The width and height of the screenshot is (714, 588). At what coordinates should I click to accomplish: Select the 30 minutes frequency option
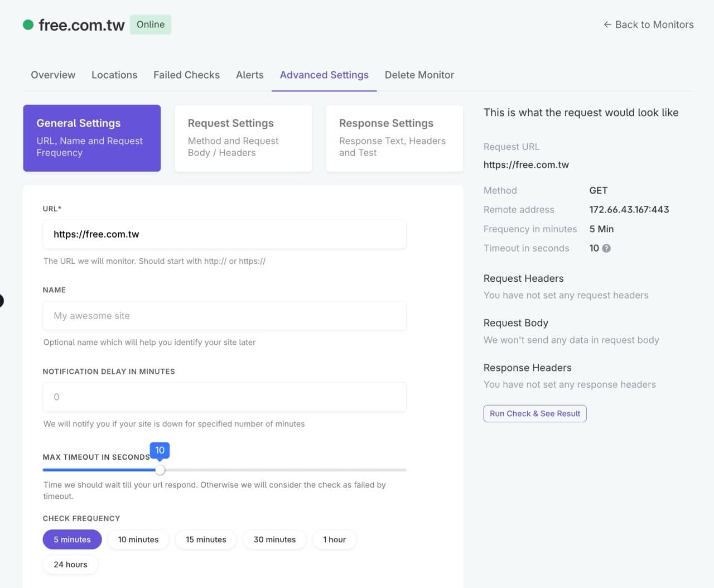(x=274, y=539)
